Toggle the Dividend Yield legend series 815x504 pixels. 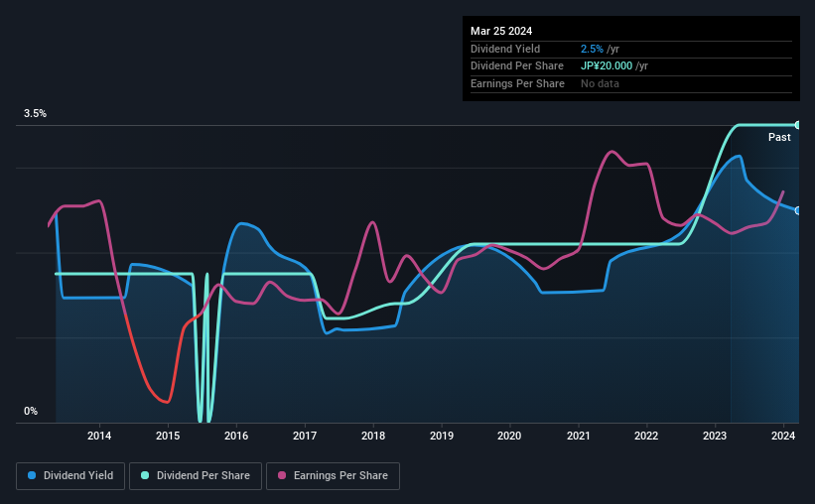70,476
